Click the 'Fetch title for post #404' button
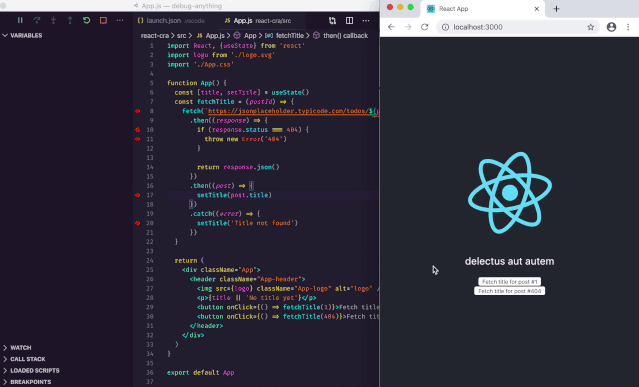639x387 pixels. 509,291
